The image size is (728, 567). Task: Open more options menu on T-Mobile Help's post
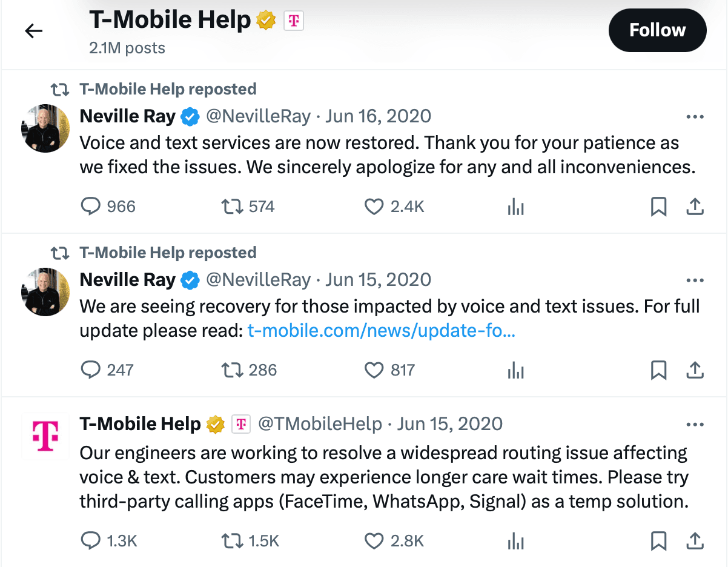695,424
